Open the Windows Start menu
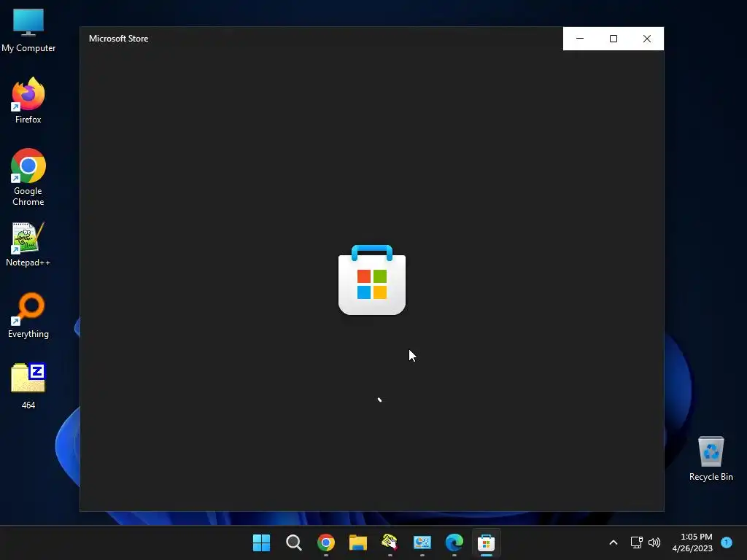The width and height of the screenshot is (747, 560). [x=262, y=542]
